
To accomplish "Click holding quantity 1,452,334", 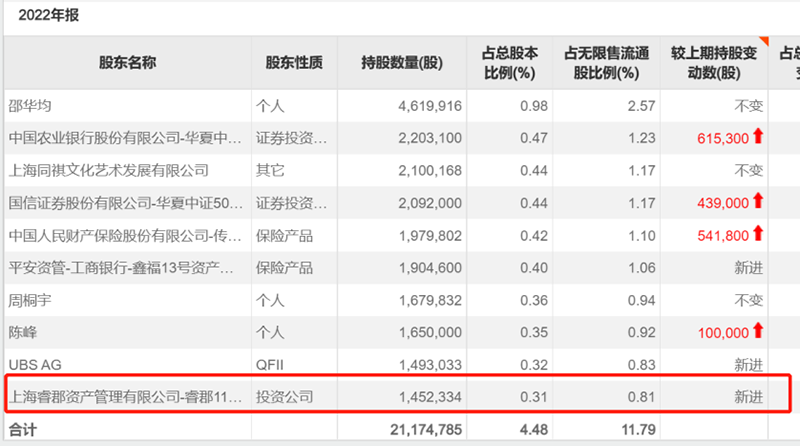I will pos(430,397).
